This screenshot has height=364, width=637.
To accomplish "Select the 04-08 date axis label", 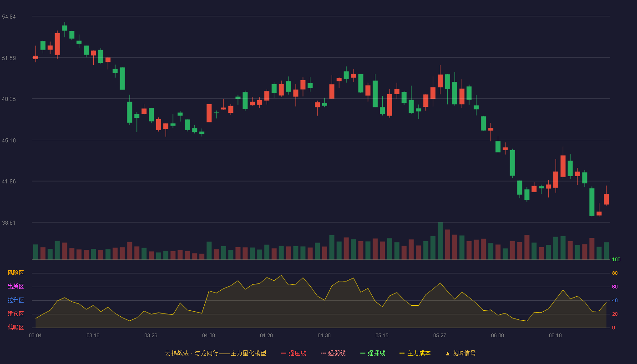I will (x=208, y=335).
